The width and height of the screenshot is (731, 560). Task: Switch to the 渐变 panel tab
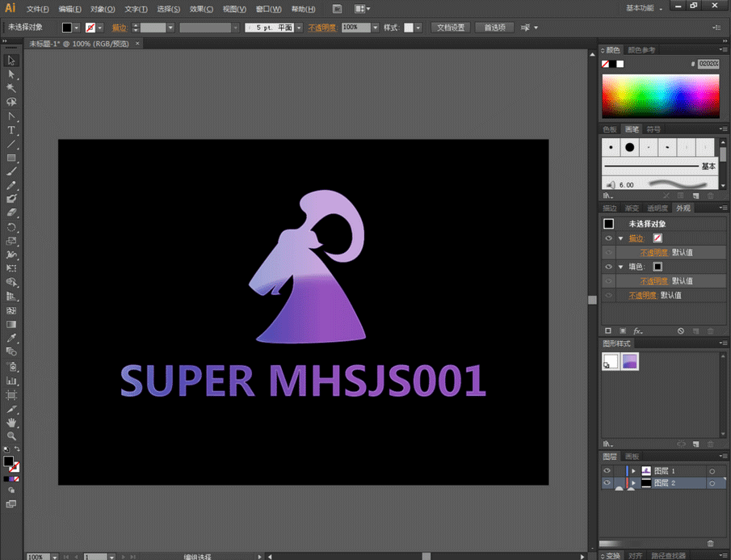[632, 208]
